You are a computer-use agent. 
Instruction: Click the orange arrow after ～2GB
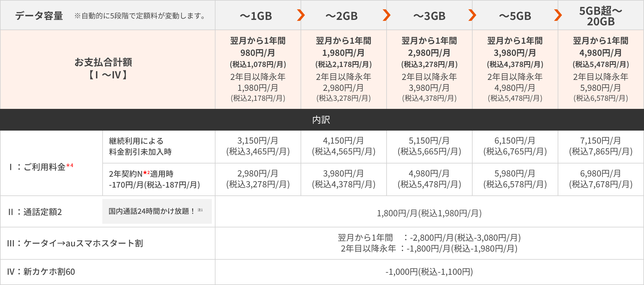[x=387, y=15]
